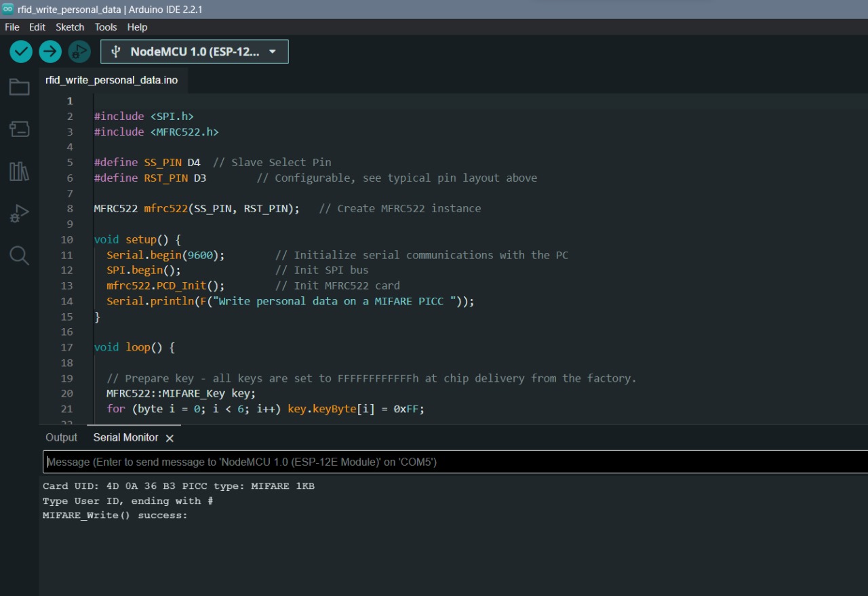Open the Debug panel in the sidebar
This screenshot has height=596, width=868.
(x=19, y=214)
